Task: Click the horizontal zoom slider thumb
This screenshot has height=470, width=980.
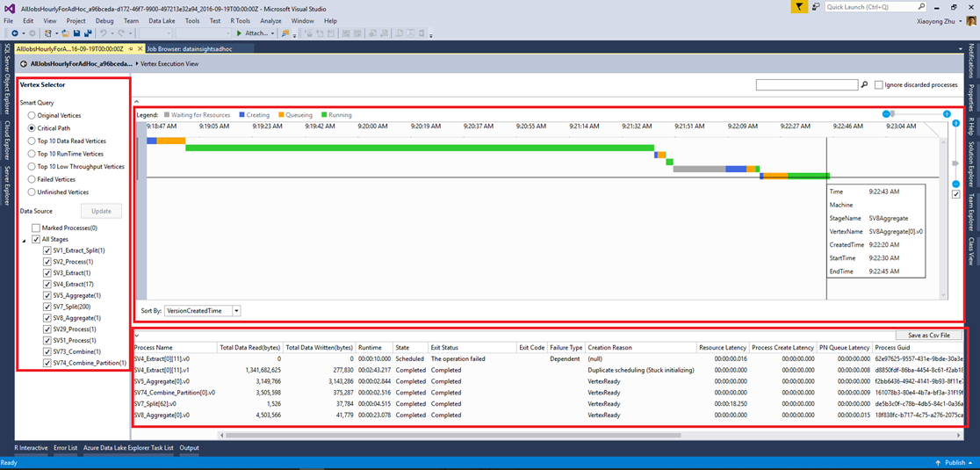Action: [892, 114]
